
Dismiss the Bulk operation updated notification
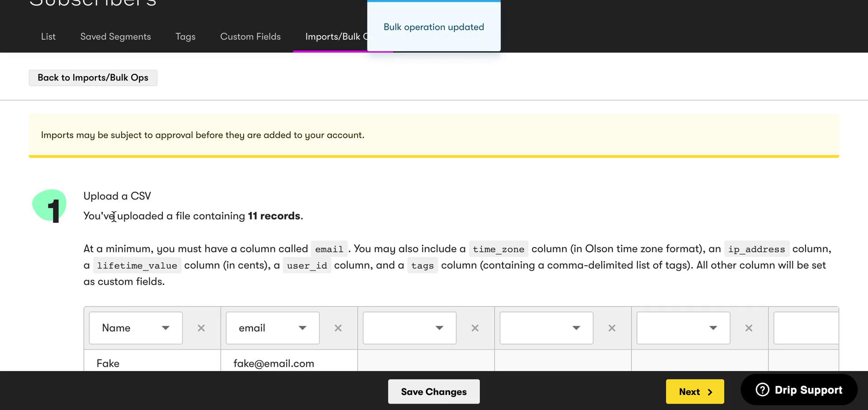tap(434, 26)
